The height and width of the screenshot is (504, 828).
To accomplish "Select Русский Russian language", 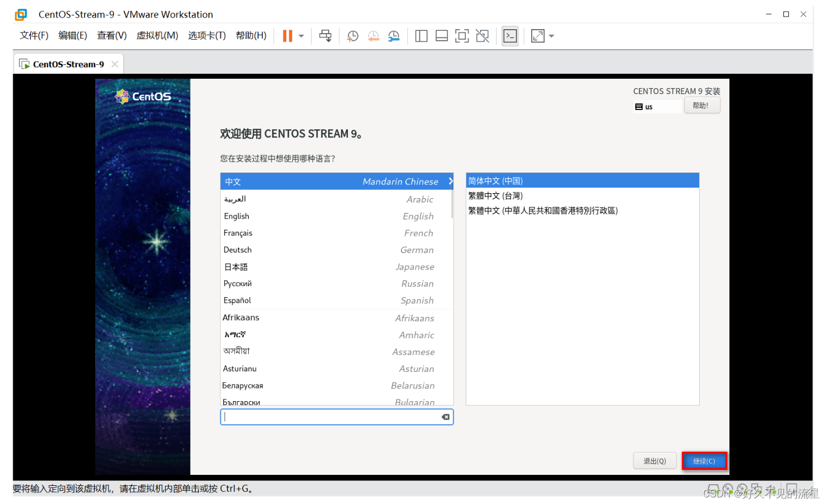I will [336, 284].
